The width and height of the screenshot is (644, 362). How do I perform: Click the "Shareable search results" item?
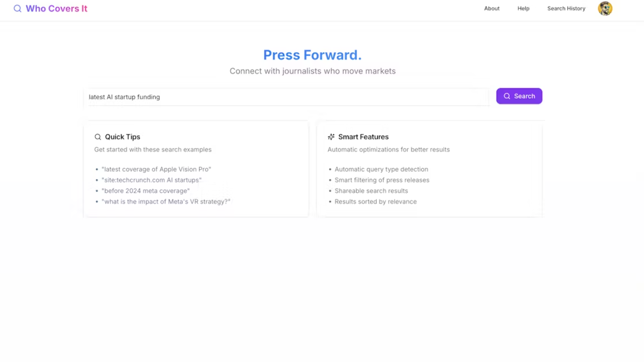pos(371,191)
